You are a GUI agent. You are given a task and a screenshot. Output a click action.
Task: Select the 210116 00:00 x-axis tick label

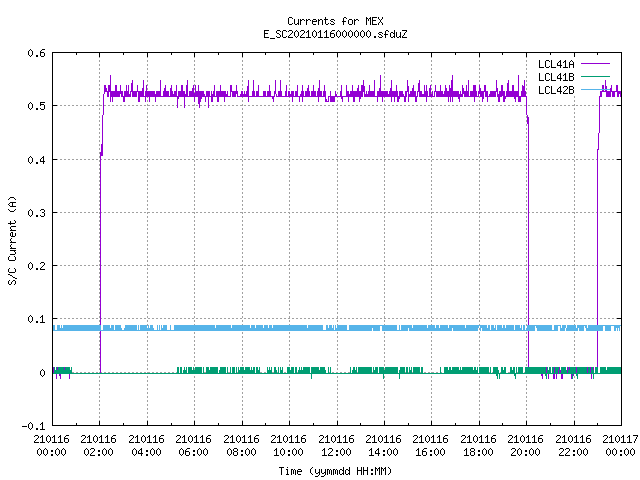click(x=51, y=446)
